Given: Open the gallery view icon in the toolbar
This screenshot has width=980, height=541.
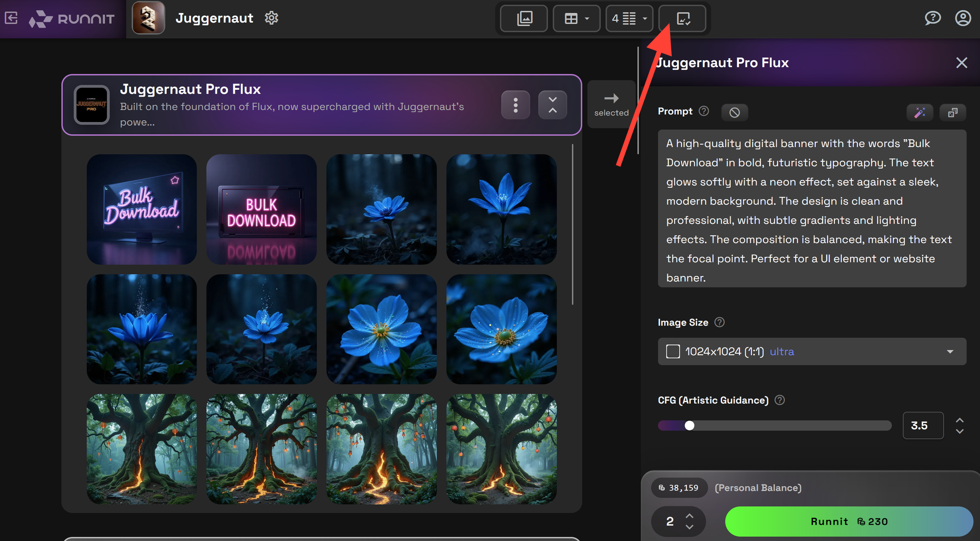Looking at the screenshot, I should (523, 18).
